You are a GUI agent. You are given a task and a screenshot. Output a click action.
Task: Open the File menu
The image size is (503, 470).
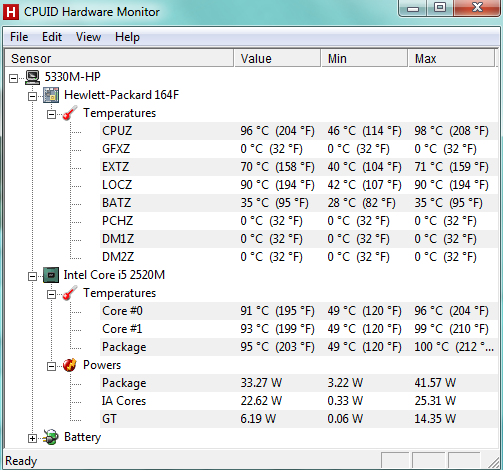[19, 37]
